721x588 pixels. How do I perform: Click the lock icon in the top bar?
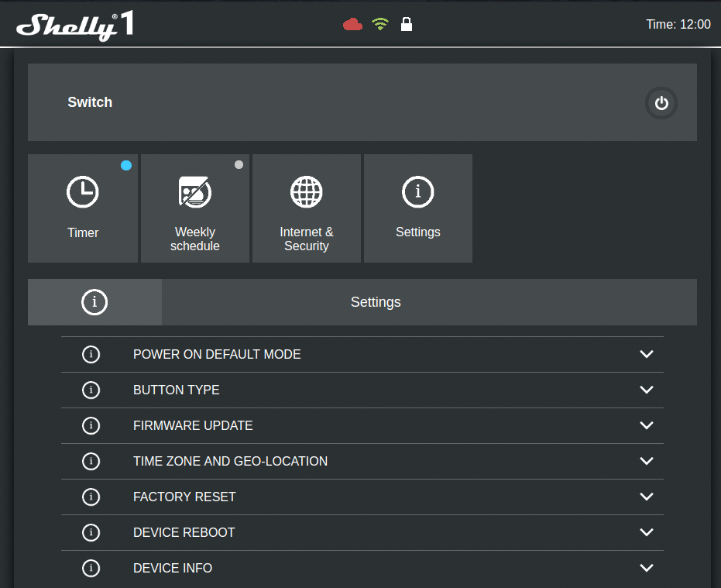[407, 24]
